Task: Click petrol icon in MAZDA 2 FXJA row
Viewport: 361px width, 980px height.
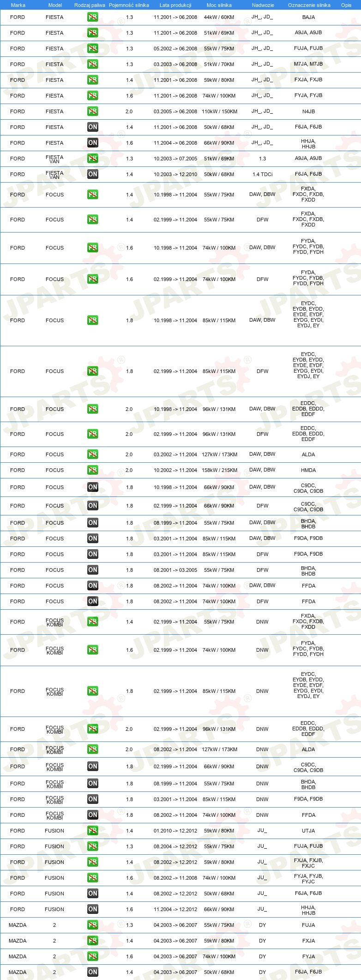Action: (92, 941)
